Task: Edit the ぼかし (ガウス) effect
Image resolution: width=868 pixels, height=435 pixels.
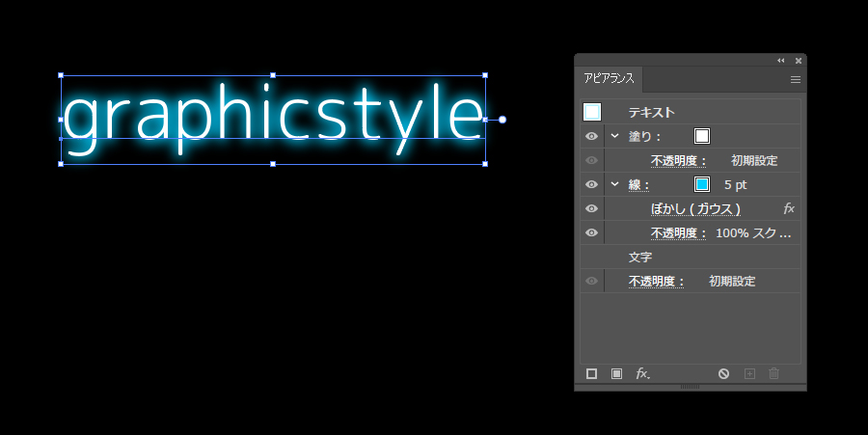Action: click(x=695, y=208)
